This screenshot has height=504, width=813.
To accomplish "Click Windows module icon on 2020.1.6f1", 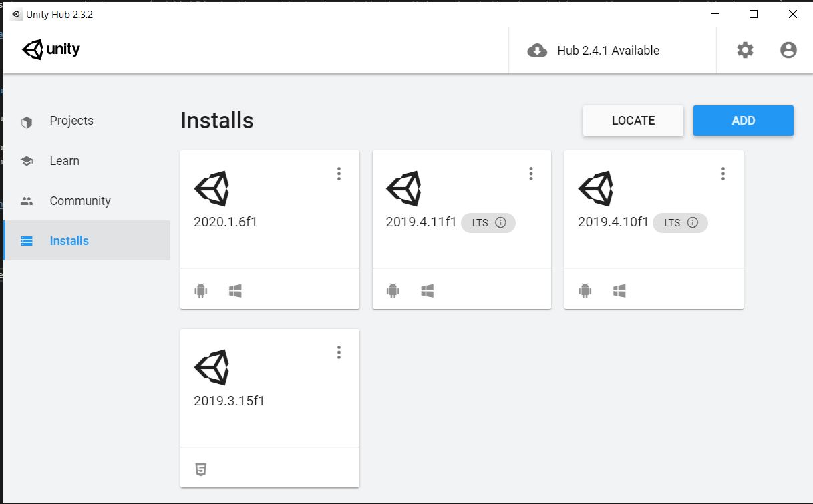I will click(235, 290).
